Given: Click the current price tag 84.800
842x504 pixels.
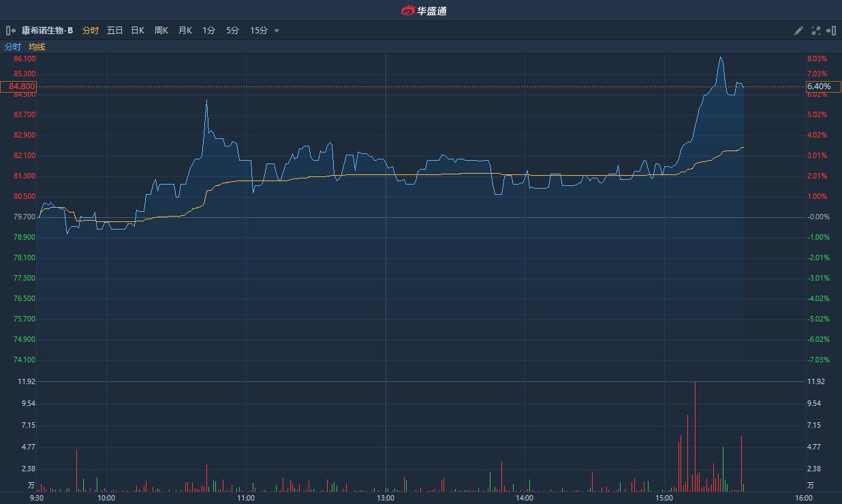Looking at the screenshot, I should click(x=18, y=86).
